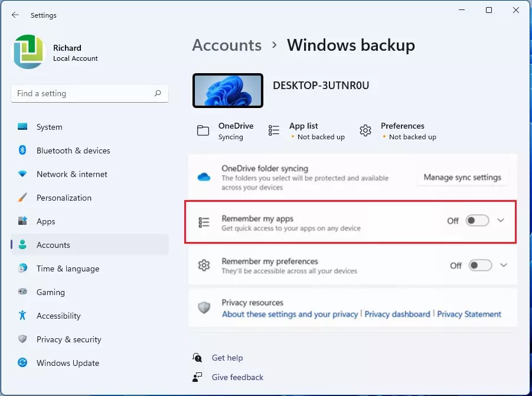
Task: Click the Privacy resources shield icon
Action: 204,307
